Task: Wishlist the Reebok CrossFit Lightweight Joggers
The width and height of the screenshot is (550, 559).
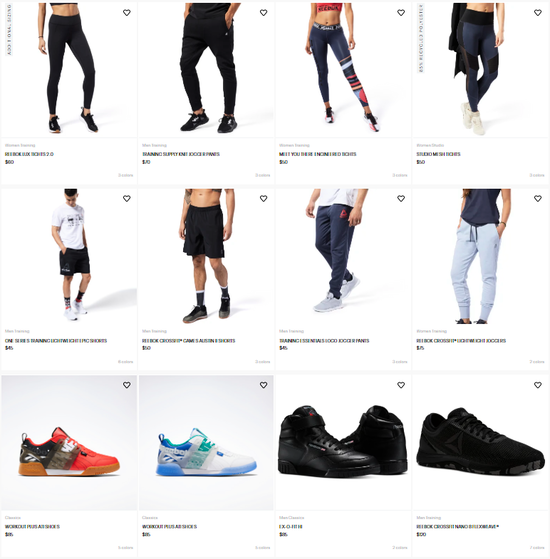Action: [x=538, y=198]
